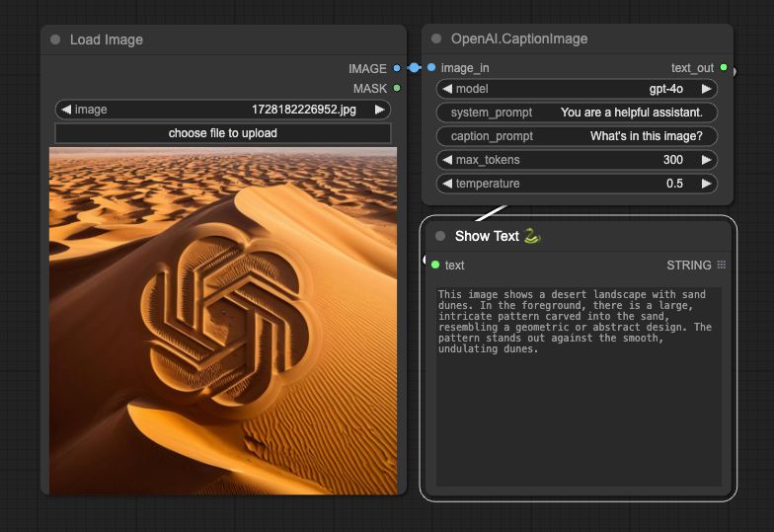Open the image file selector showing 1728182226952.jpg
Screen dimensions: 774x532
(223, 109)
